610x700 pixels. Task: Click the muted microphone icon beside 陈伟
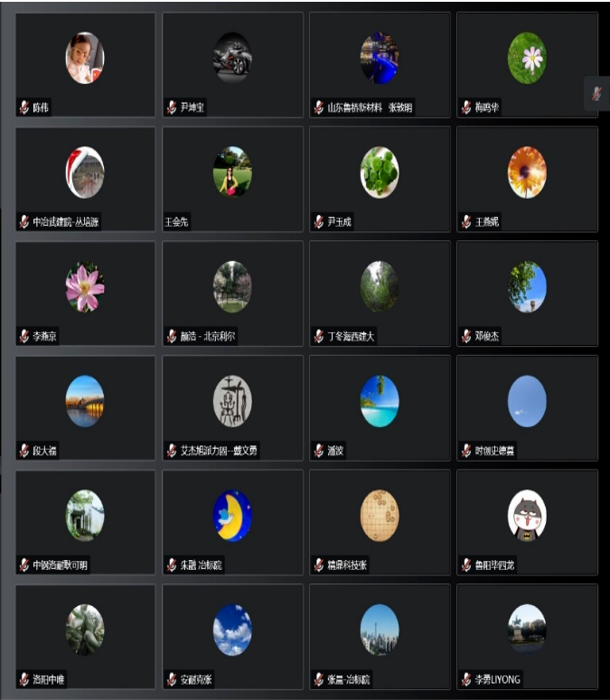coord(24,107)
